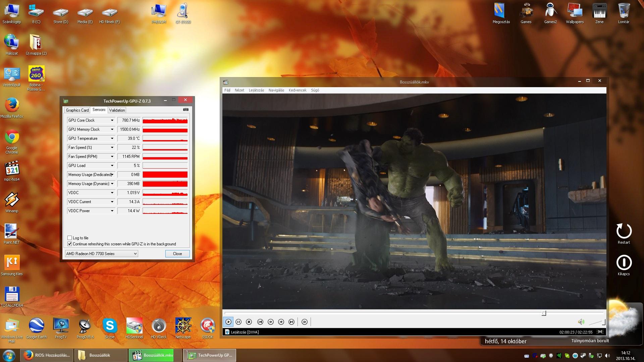Expand the GPU Core Clock dropdown
The width and height of the screenshot is (644, 362).
[x=112, y=120]
